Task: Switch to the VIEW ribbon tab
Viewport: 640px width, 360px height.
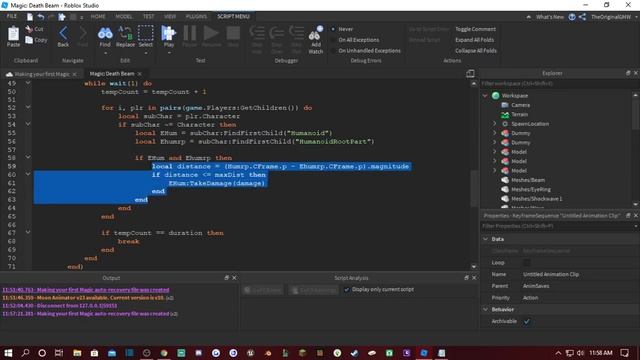Action: [x=170, y=17]
